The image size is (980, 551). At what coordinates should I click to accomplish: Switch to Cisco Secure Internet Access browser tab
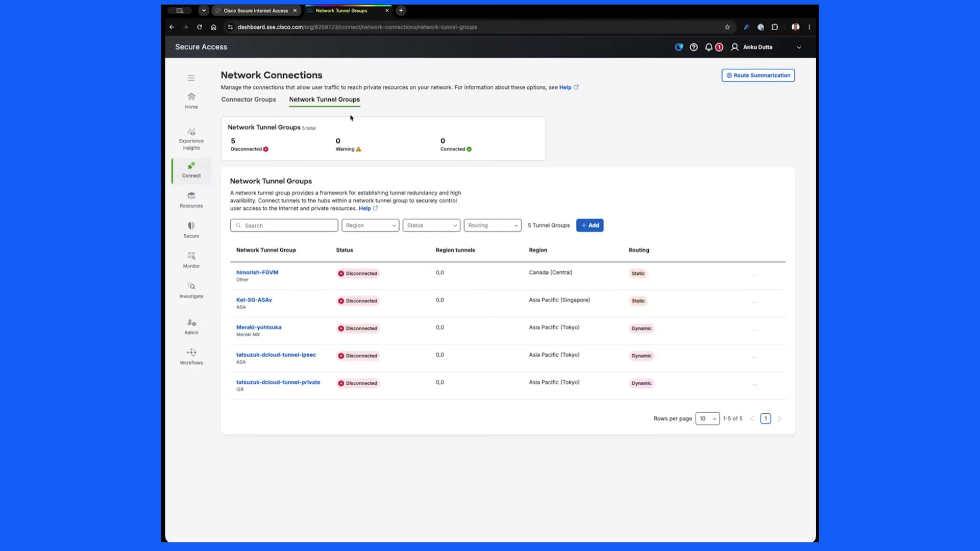[256, 10]
